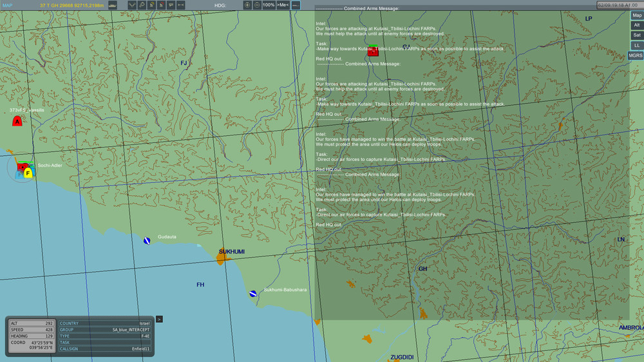Switch to Map view mode
The image size is (644, 362).
pos(637,15)
